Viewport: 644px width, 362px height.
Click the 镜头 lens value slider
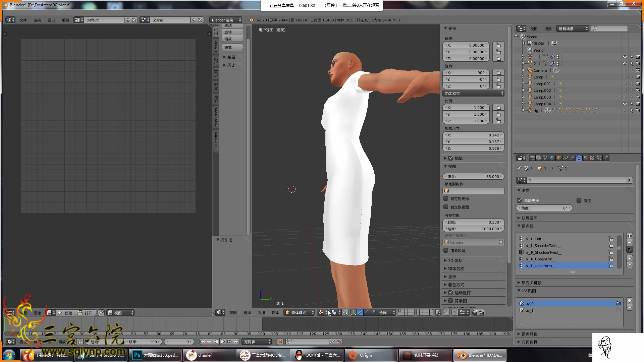pyautogui.click(x=473, y=176)
